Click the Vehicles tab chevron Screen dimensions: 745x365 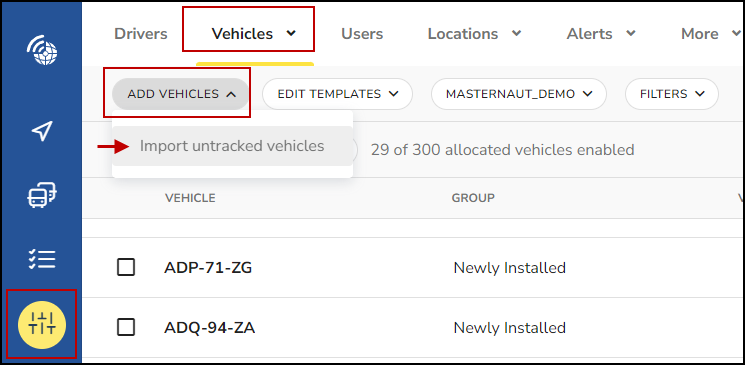[291, 33]
